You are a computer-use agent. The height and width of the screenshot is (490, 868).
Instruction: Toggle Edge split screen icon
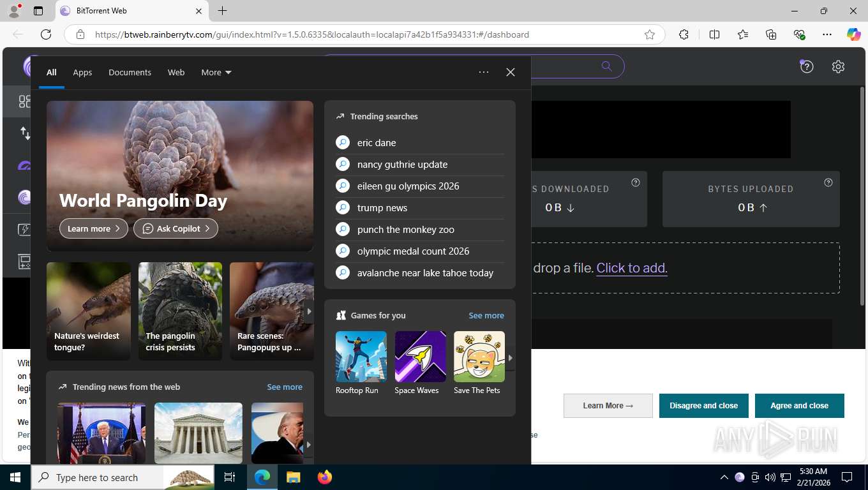(714, 34)
